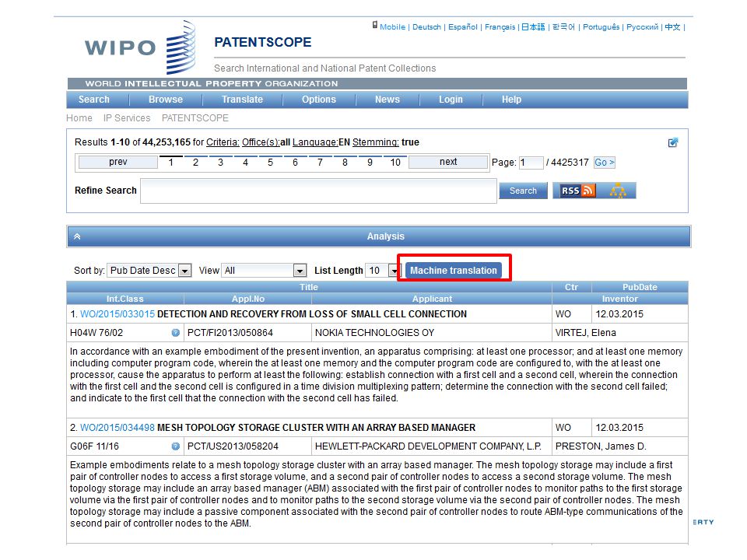Viewport: 747px width, 560px height.
Task: Expand the Analysis section bar
Action: pos(379,236)
